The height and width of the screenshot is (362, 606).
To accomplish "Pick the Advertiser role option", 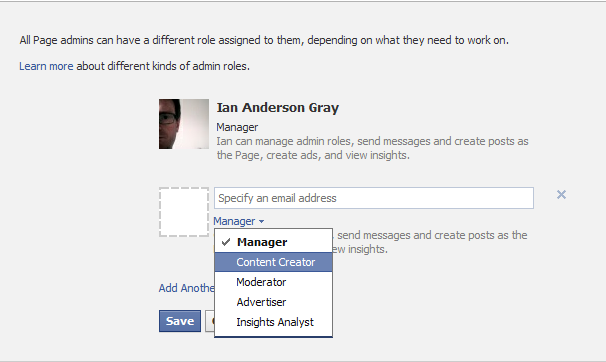I will pos(273,302).
